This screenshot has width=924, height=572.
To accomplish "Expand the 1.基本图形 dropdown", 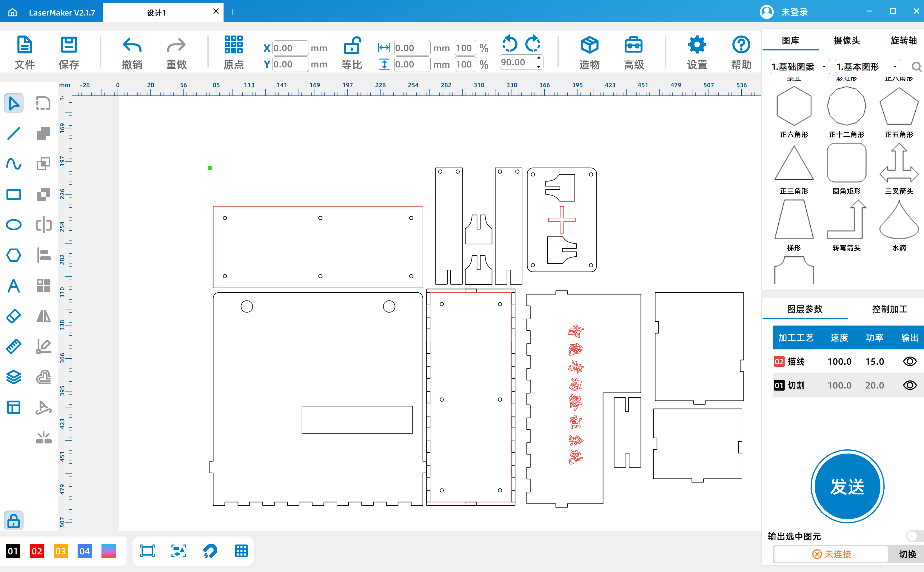I will [867, 67].
